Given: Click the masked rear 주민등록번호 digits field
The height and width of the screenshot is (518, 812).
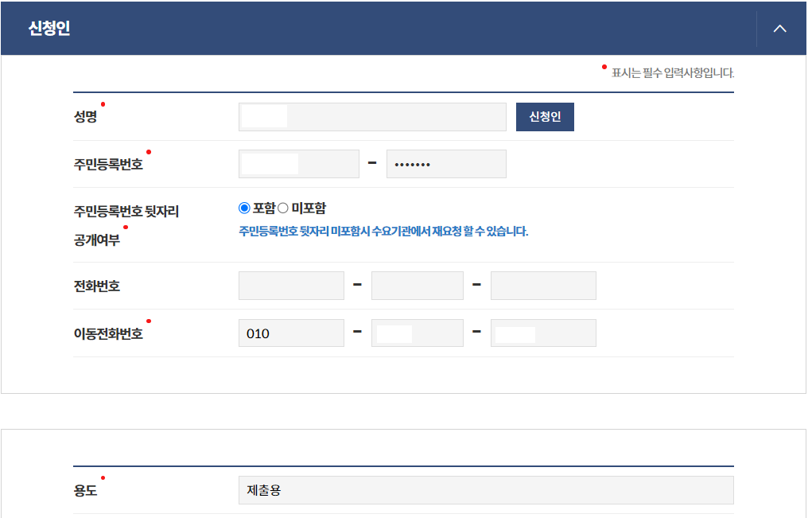Looking at the screenshot, I should (x=445, y=163).
